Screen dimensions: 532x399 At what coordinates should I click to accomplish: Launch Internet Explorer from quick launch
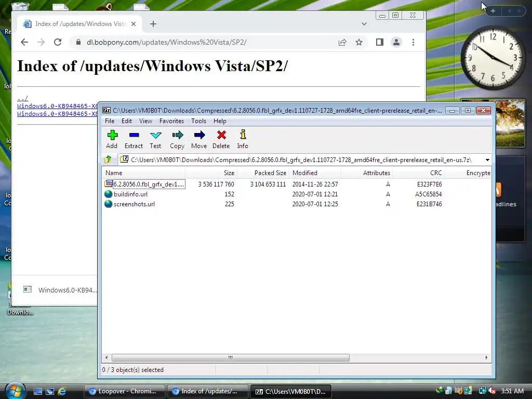(x=62, y=392)
